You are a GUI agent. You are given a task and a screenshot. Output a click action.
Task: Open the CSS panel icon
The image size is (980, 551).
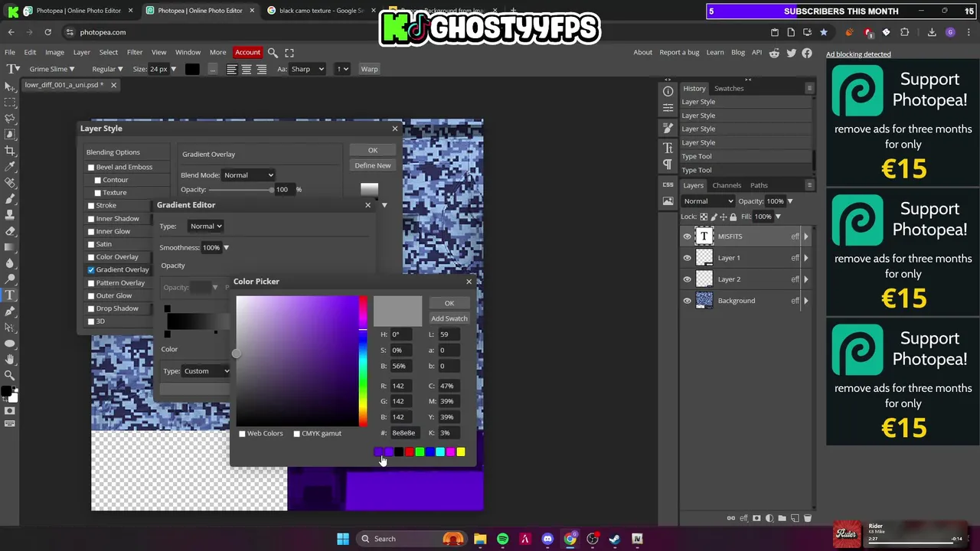(x=668, y=184)
